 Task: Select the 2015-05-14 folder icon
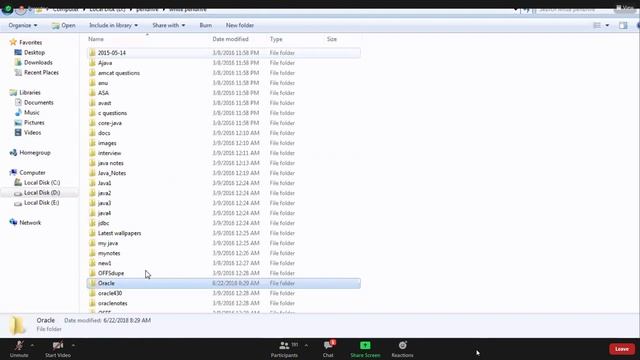pos(92,53)
